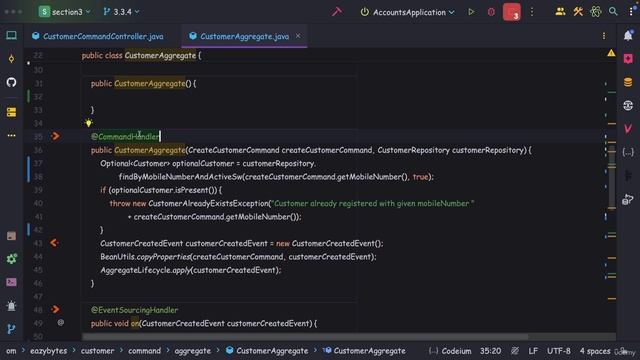Click 'BeanUtils.copyProperties' code text
This screenshot has height=360, width=640.
tap(145, 257)
